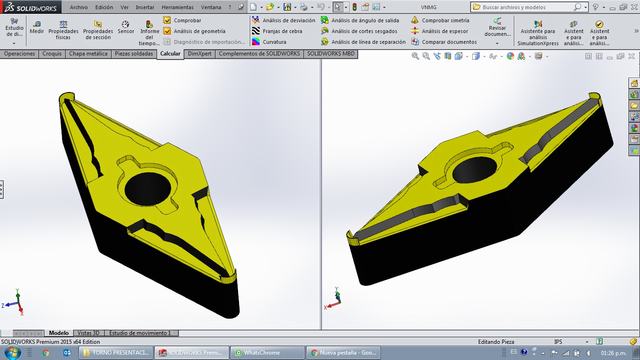
Task: Open the Herramientas menu
Action: pos(178,7)
